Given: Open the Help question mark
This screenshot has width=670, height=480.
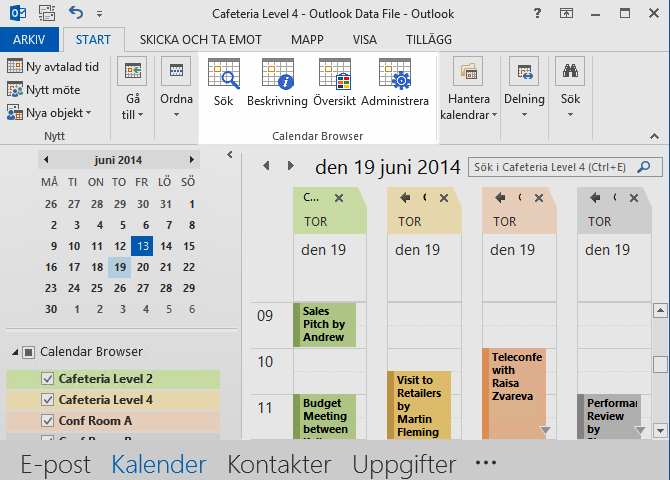Looking at the screenshot, I should click(537, 13).
